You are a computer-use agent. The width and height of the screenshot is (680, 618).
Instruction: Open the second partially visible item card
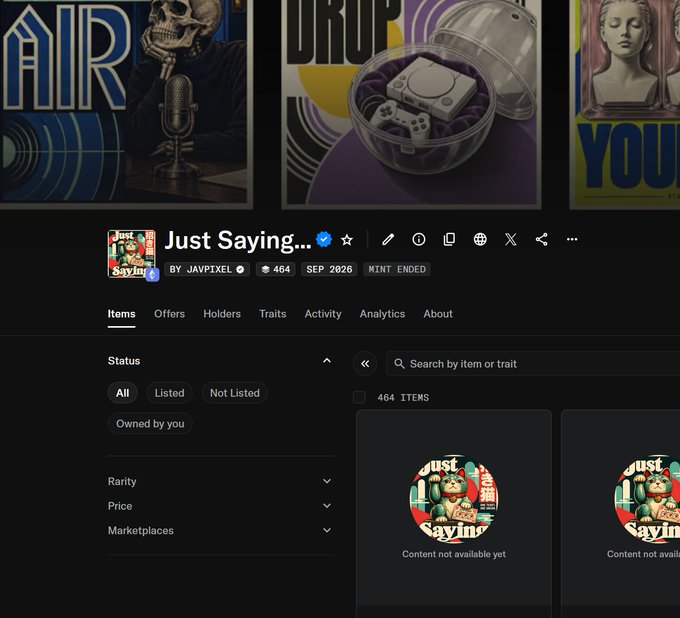coord(621,513)
